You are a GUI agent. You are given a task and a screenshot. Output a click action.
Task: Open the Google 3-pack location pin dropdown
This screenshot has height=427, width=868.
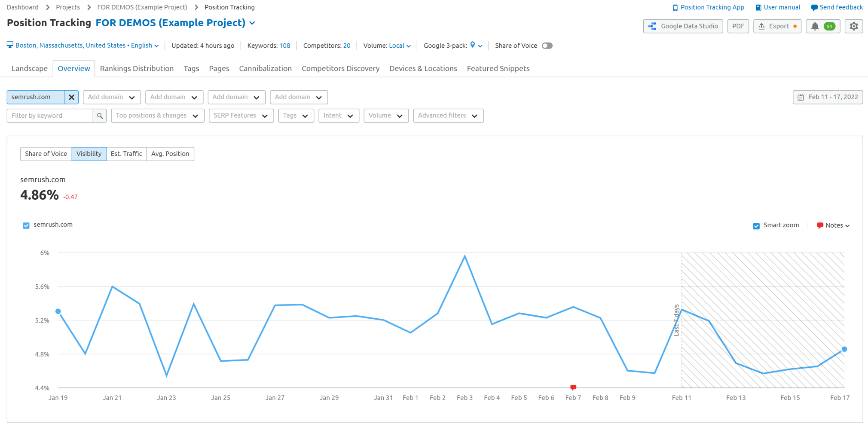(476, 45)
